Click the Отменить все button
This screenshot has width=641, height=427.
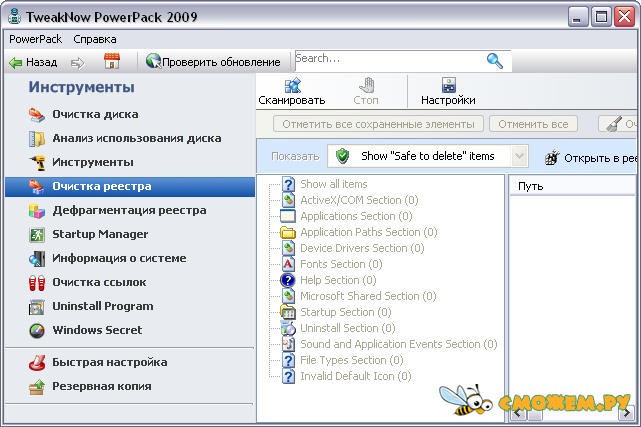coord(533,124)
